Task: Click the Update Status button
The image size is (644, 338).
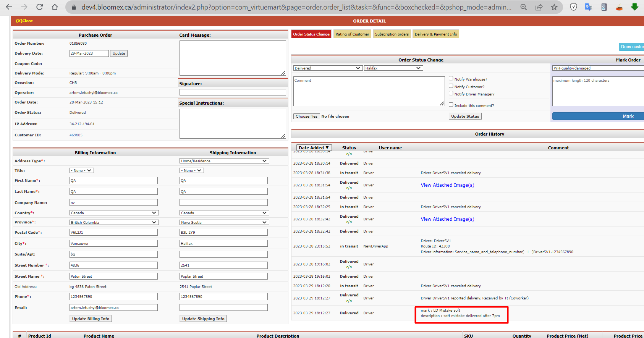Action: pyautogui.click(x=465, y=116)
